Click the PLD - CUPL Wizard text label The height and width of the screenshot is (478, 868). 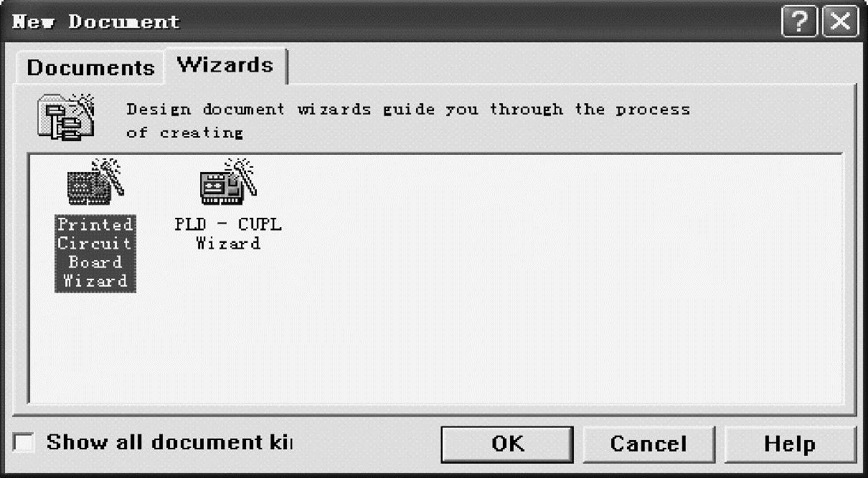pos(228,234)
